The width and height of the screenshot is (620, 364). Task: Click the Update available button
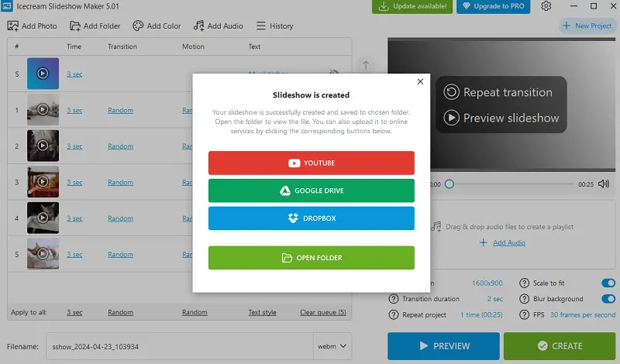pyautogui.click(x=412, y=6)
